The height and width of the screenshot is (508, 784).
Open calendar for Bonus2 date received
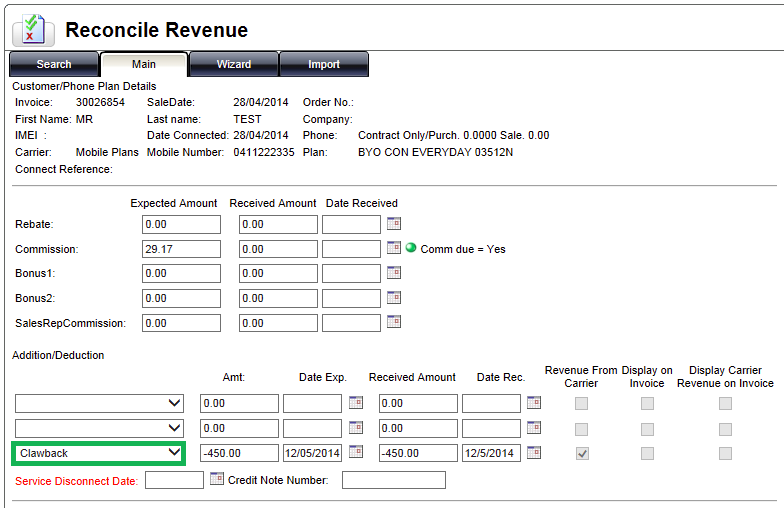[394, 298]
